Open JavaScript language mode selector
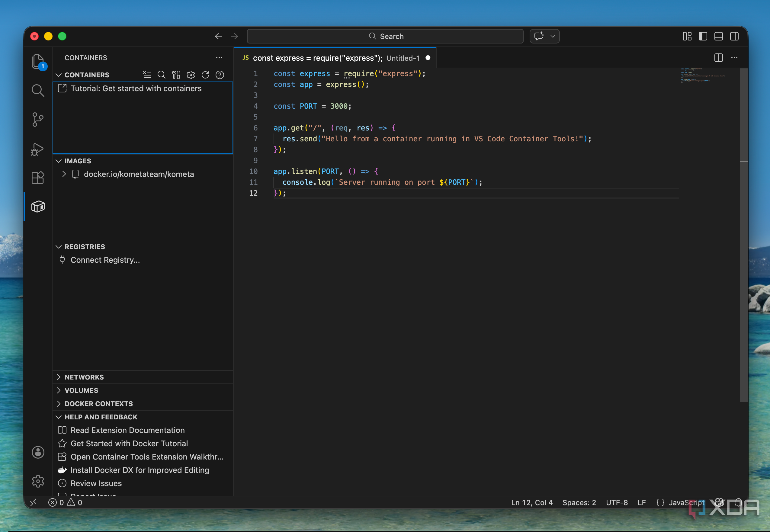This screenshot has width=770, height=532. pyautogui.click(x=687, y=502)
